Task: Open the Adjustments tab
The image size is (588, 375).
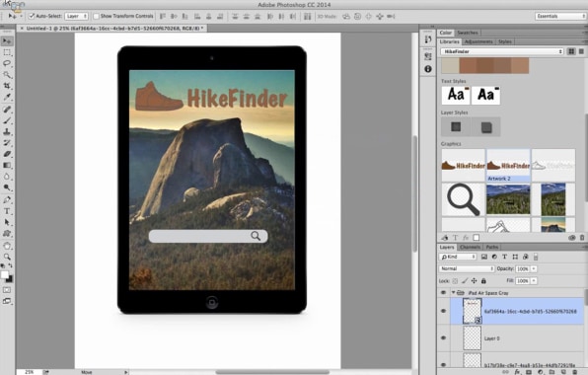Action: pyautogui.click(x=478, y=41)
